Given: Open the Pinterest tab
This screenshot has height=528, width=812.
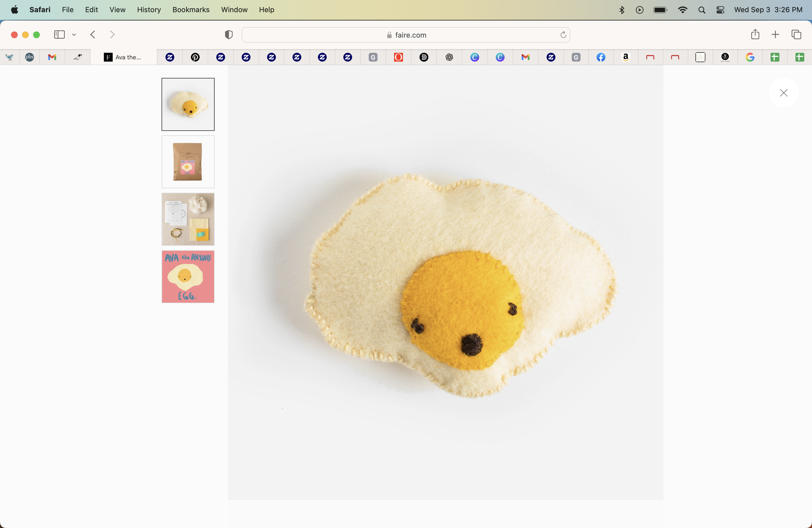Looking at the screenshot, I should tap(195, 57).
